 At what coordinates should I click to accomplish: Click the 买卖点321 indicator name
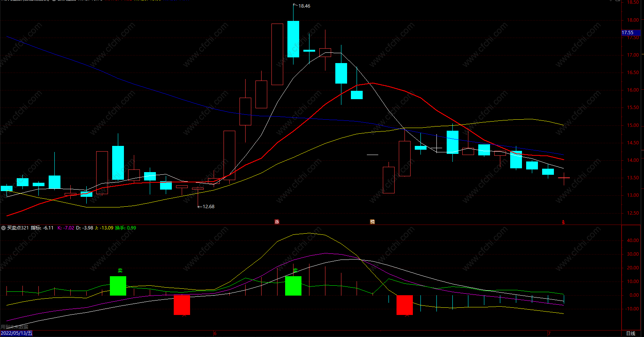click(x=18, y=228)
